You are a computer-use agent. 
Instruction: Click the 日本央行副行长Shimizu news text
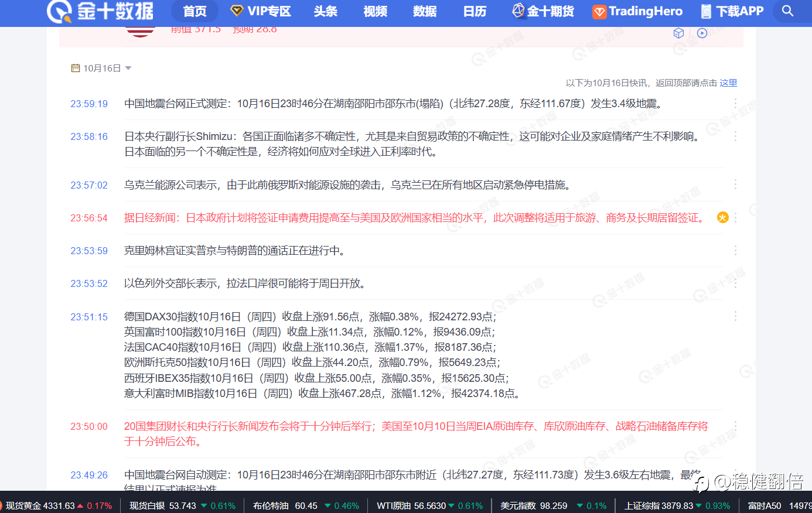click(413, 144)
